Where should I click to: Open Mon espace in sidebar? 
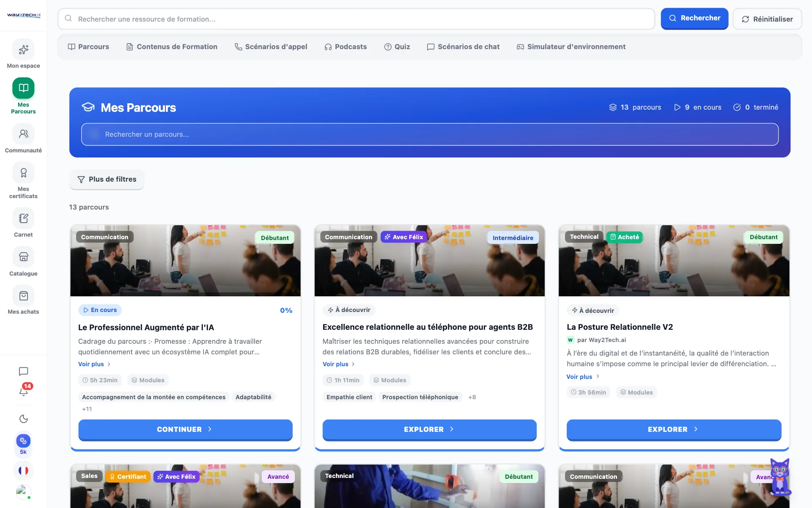click(23, 54)
